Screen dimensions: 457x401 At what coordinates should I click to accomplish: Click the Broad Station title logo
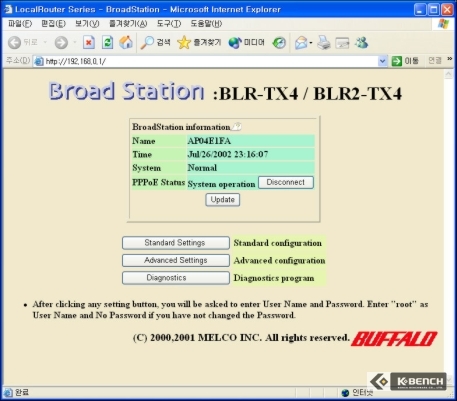click(126, 91)
